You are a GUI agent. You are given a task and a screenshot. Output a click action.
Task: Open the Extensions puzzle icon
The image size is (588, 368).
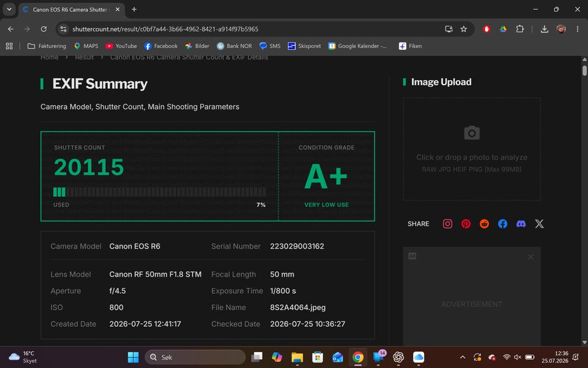tap(520, 29)
